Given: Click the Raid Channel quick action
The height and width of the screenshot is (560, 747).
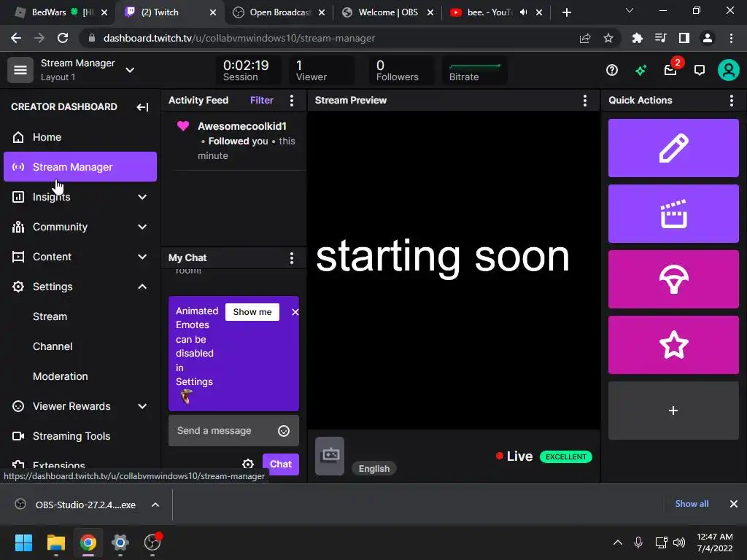Looking at the screenshot, I should pyautogui.click(x=673, y=279).
